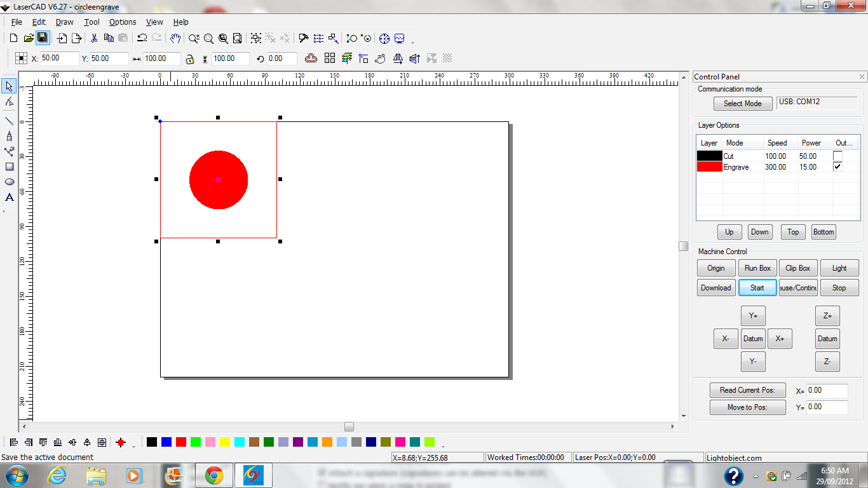
Task: Click the Select Mode button
Action: [742, 104]
